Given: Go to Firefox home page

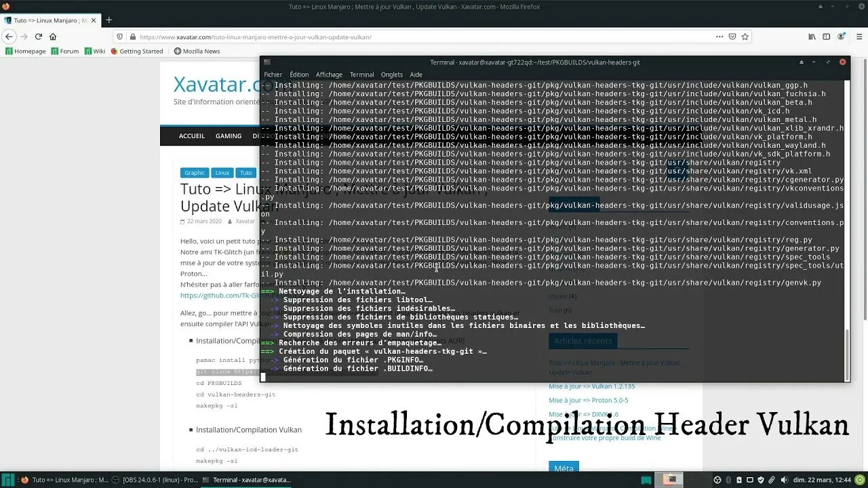Looking at the screenshot, I should pos(53,37).
